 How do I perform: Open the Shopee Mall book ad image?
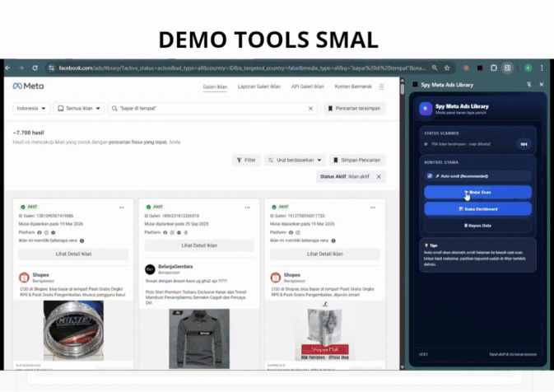coord(325,332)
